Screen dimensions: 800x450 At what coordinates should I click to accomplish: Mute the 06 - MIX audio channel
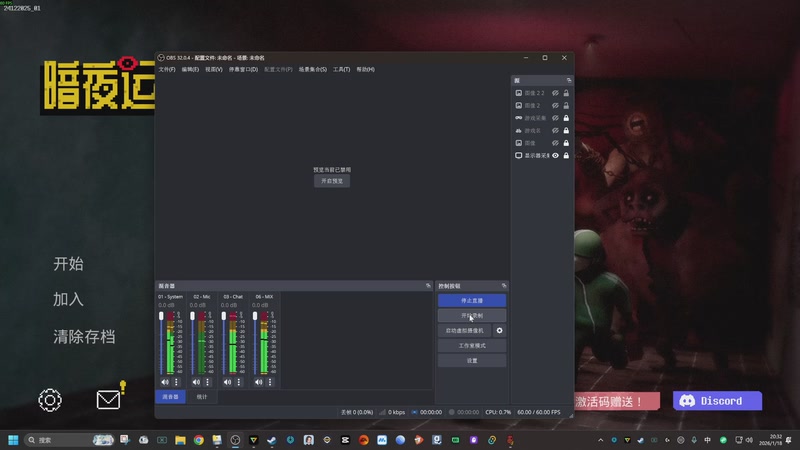[259, 382]
